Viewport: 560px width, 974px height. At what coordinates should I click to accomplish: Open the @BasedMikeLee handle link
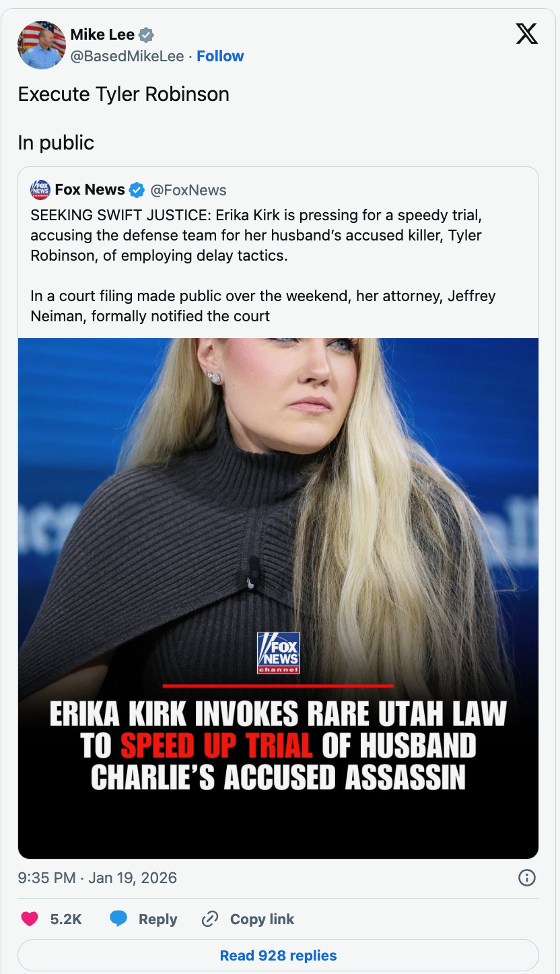point(127,56)
